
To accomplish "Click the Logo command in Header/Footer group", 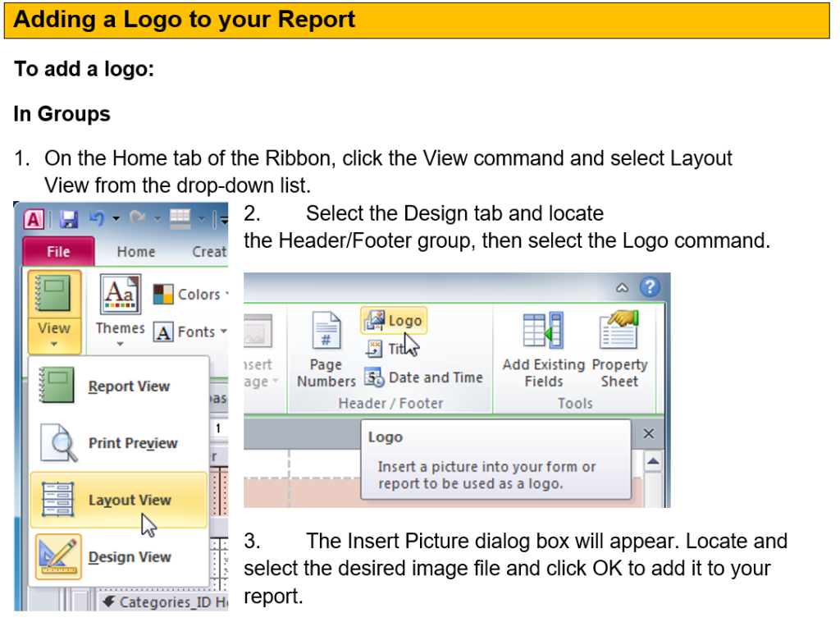I will [x=394, y=321].
